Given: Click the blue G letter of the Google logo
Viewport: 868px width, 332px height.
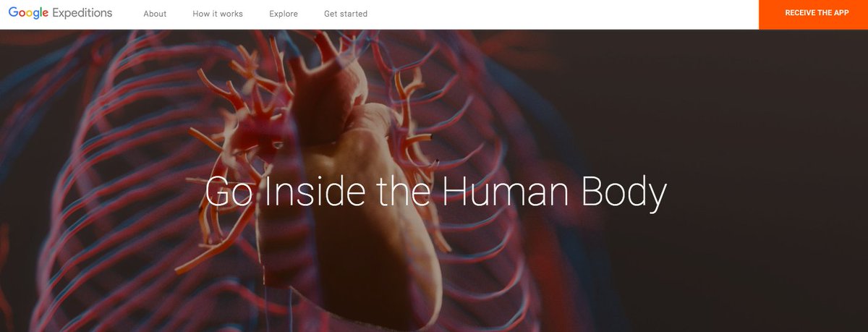Looking at the screenshot, I should pos(14,13).
